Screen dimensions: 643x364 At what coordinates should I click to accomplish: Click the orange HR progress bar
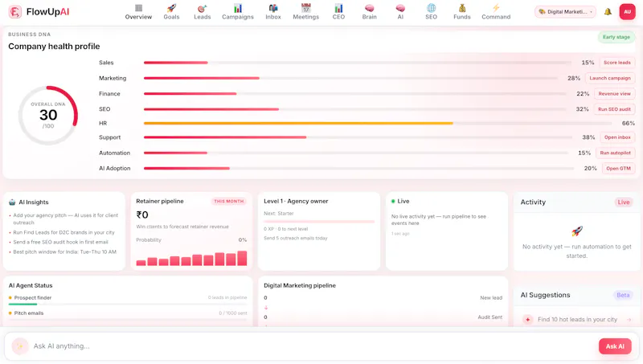(x=298, y=124)
